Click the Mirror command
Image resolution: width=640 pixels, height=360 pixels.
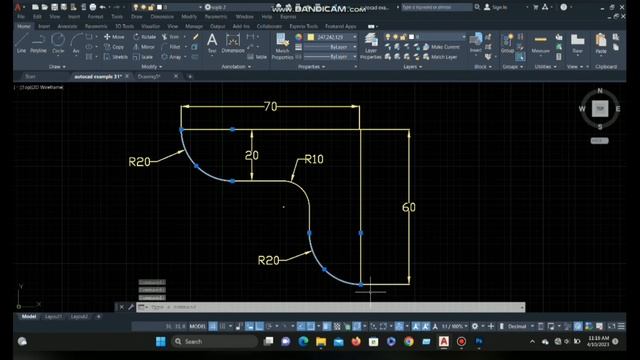tap(144, 47)
